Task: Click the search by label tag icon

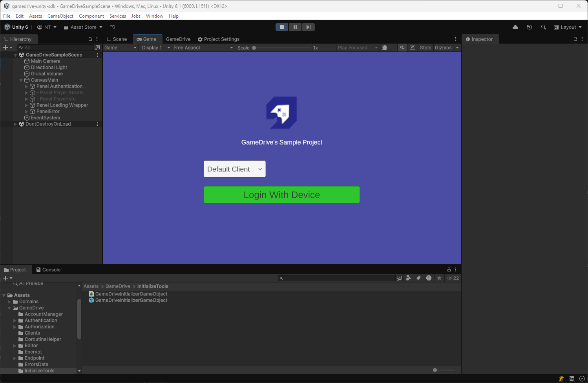Action: coord(419,278)
